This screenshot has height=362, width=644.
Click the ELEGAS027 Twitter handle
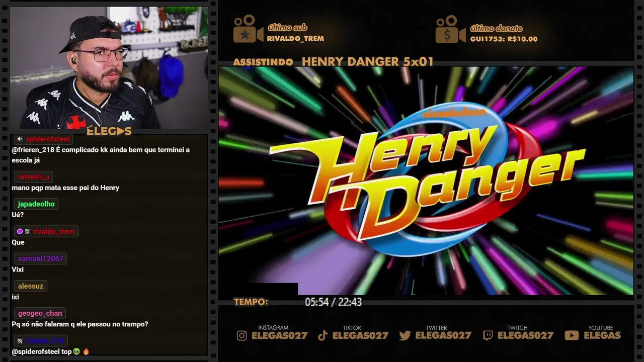click(443, 335)
